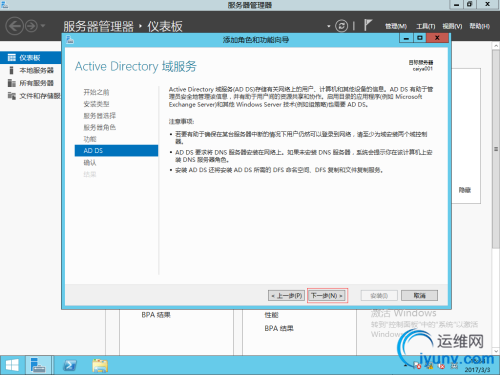
Task: Click the back arrow in Server Manager
Action: (x=15, y=26)
